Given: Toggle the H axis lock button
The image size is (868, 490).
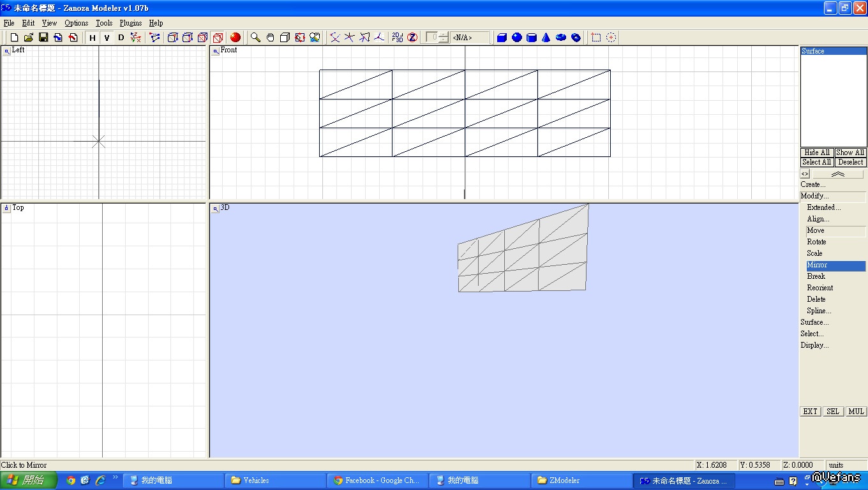Looking at the screenshot, I should pyautogui.click(x=93, y=38).
